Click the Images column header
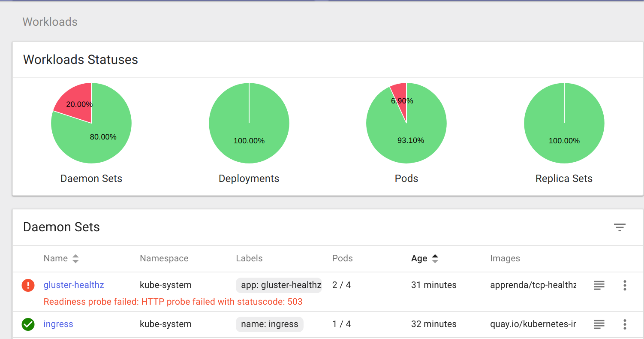The width and height of the screenshot is (644, 339). 505,258
